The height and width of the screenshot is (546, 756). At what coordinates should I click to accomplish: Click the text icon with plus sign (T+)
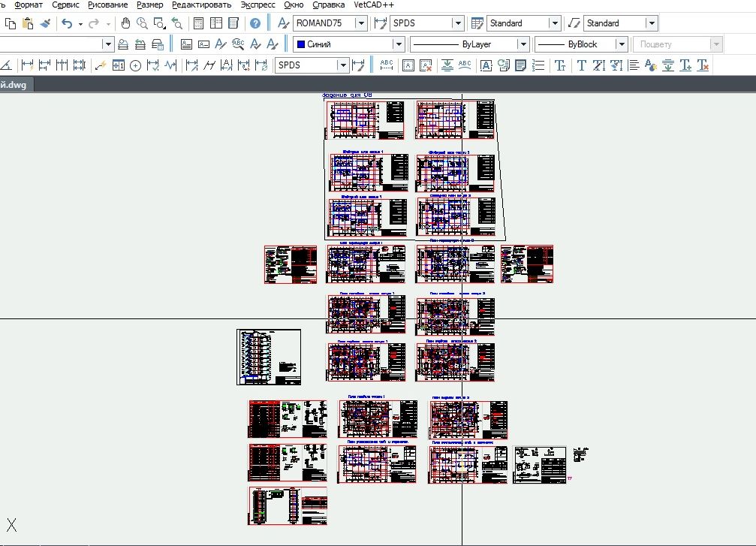(685, 65)
